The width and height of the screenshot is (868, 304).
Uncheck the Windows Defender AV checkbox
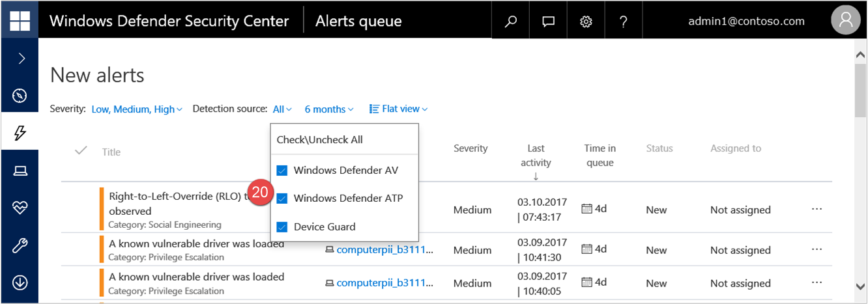tap(282, 171)
